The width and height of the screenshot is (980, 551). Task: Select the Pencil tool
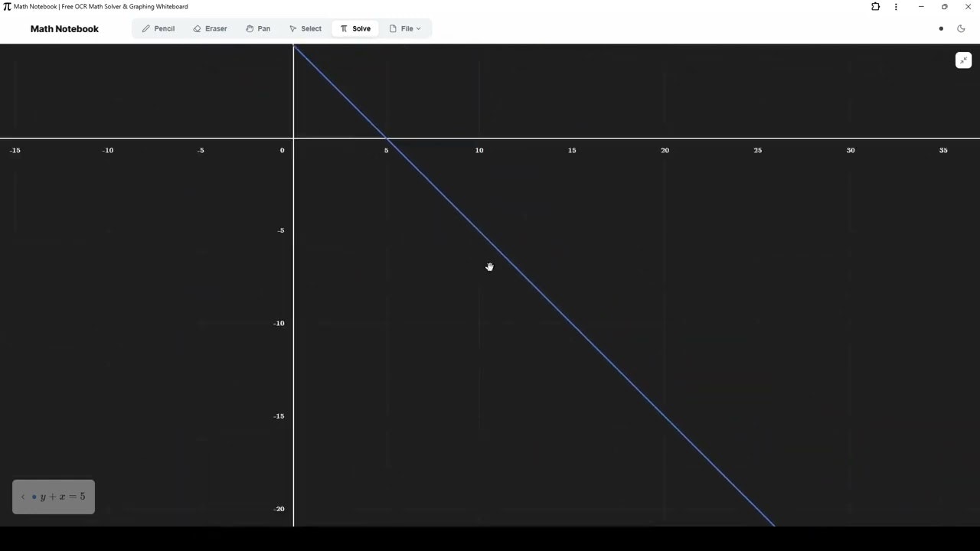158,28
